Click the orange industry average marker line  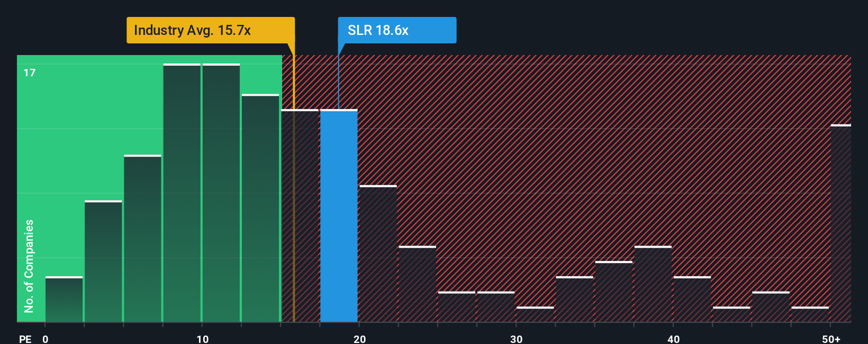(x=294, y=183)
